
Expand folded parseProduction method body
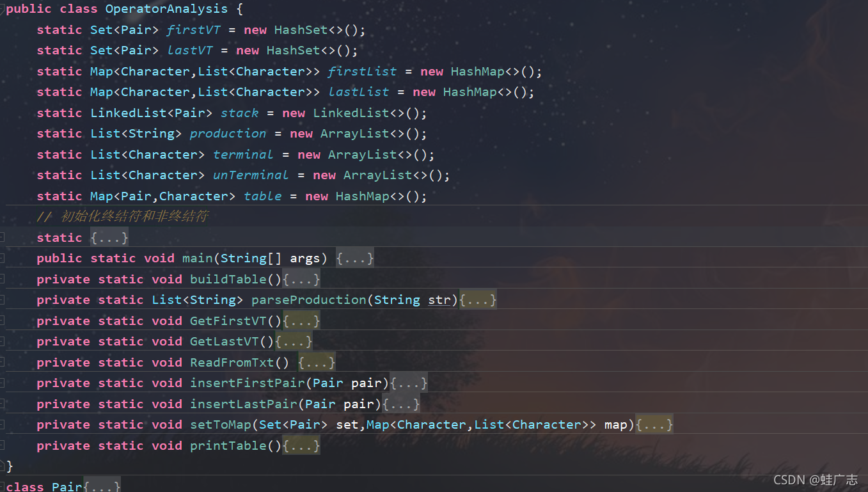tap(478, 300)
